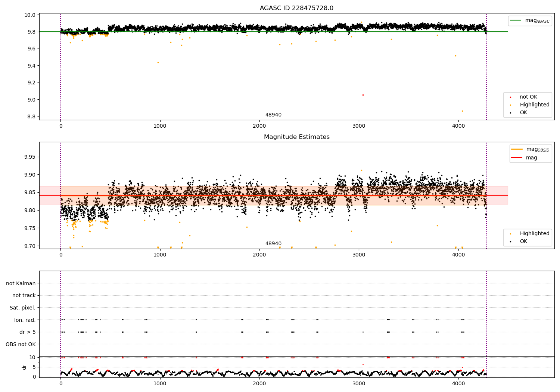Click x-tick 1000 under the dr plot
The image size is (560, 392).
click(x=160, y=384)
